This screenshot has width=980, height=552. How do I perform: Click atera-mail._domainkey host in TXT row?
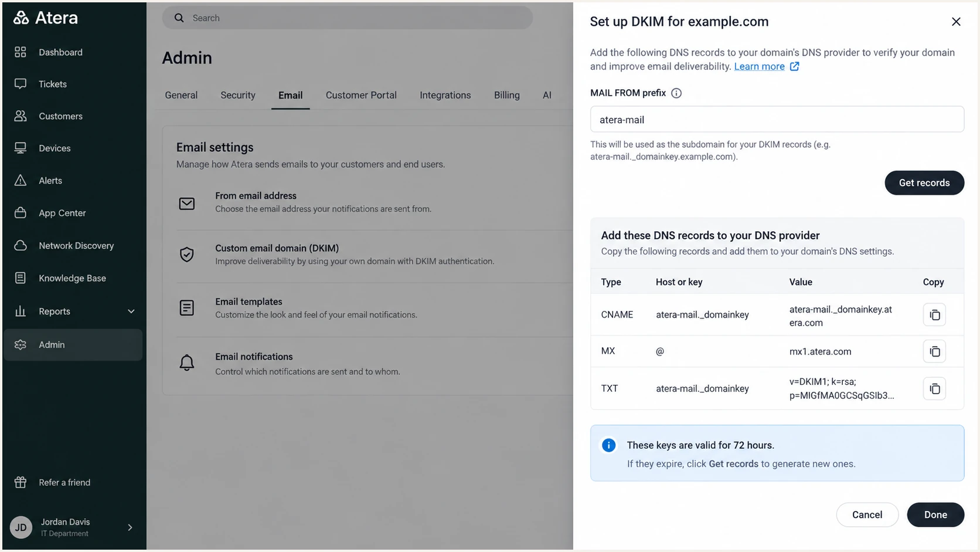click(702, 388)
